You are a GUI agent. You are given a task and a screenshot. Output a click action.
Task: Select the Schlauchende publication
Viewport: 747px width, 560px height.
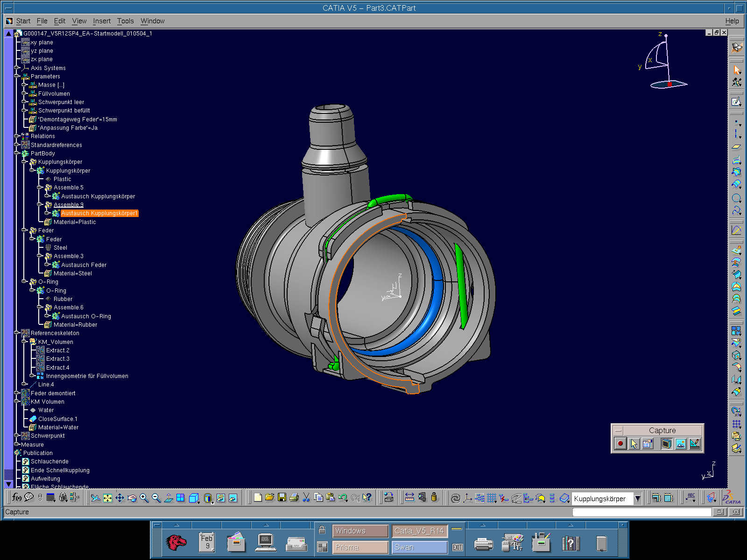click(x=49, y=462)
